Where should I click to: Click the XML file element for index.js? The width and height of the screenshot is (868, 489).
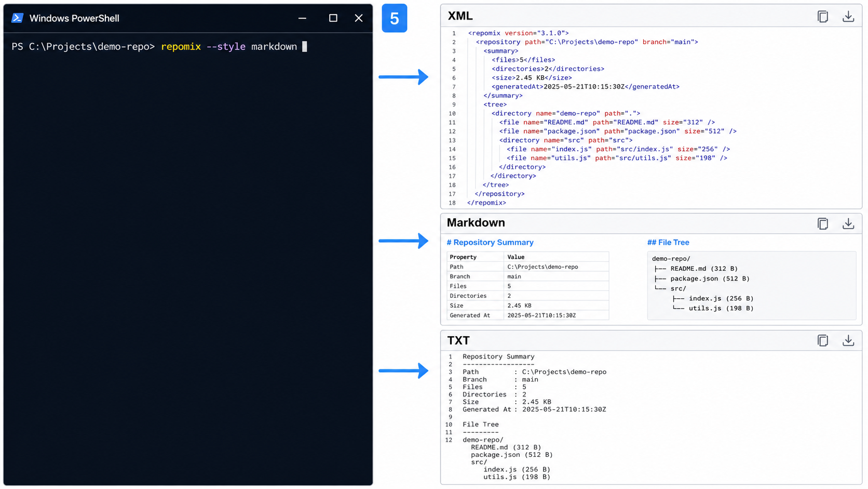click(618, 149)
